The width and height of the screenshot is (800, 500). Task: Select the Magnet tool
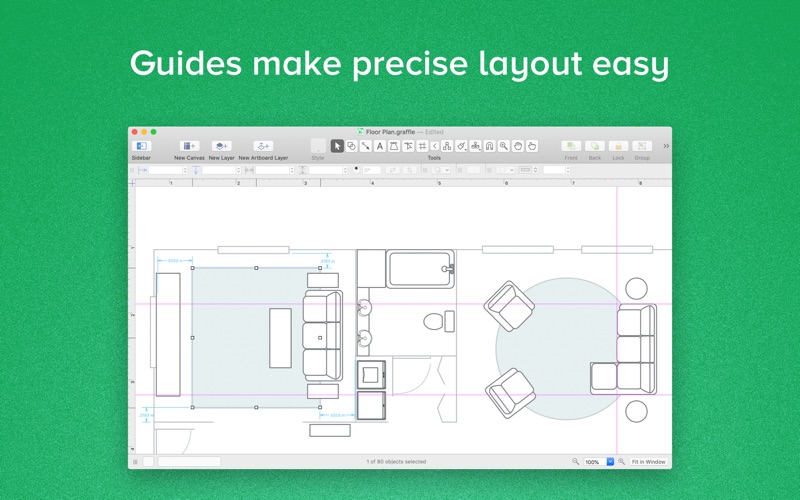point(489,146)
